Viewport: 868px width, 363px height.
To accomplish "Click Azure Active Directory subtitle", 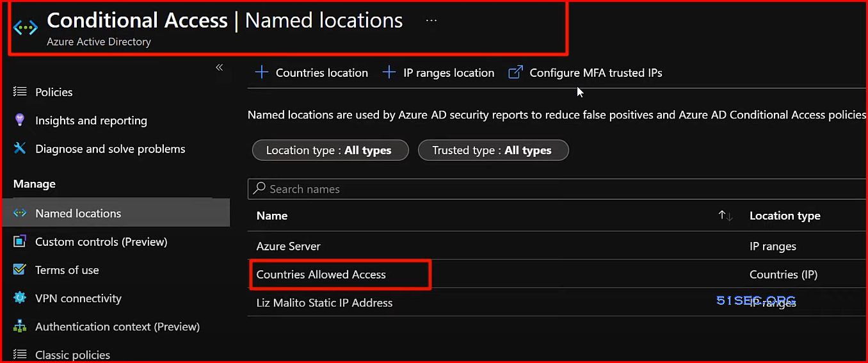I will coord(99,42).
